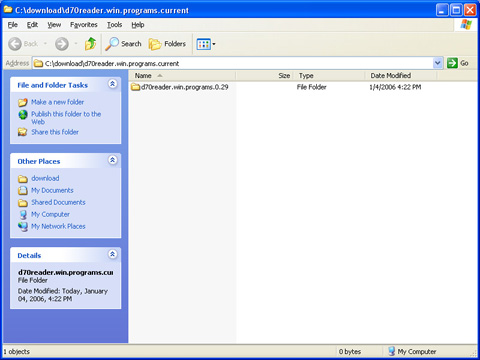The image size is (480, 360).
Task: Open the File menu
Action: pos(13,25)
